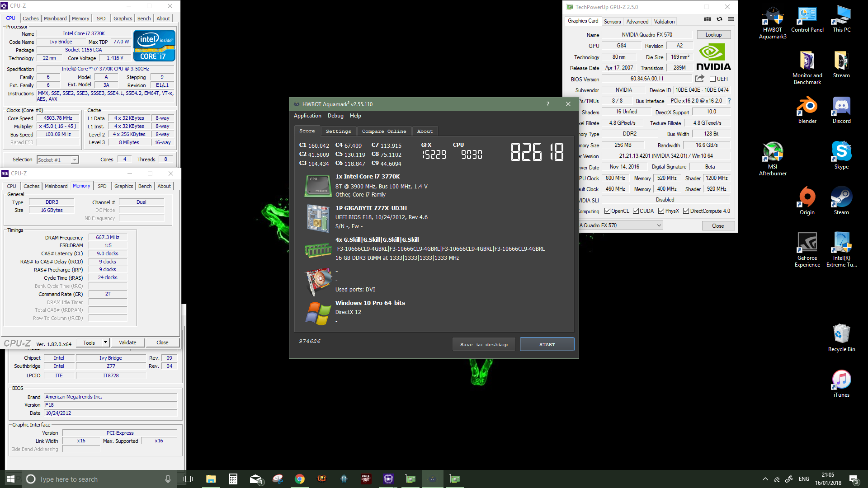Open the Debug menu in Aquamark
868x488 pixels.
pyautogui.click(x=335, y=116)
